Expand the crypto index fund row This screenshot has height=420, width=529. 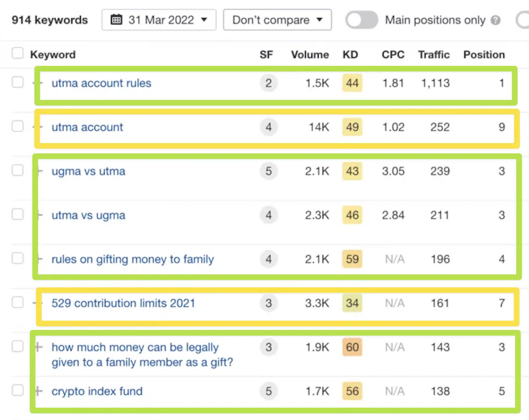click(39, 391)
